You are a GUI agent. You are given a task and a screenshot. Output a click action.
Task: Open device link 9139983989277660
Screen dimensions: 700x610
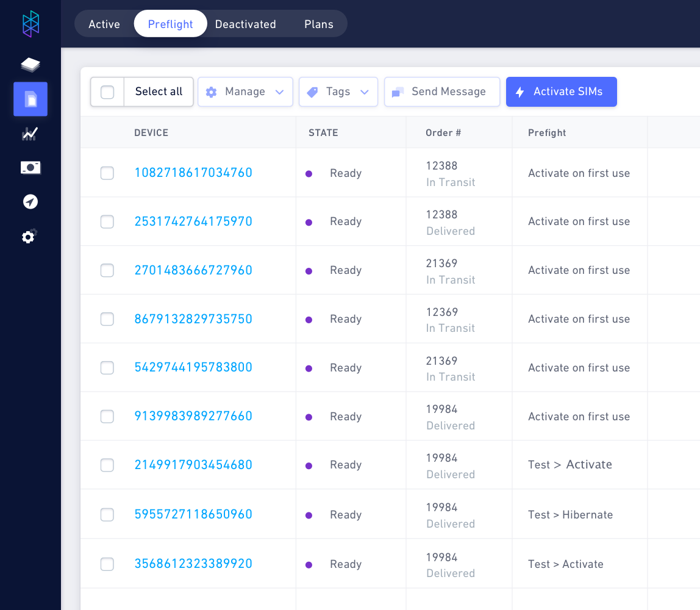point(193,416)
